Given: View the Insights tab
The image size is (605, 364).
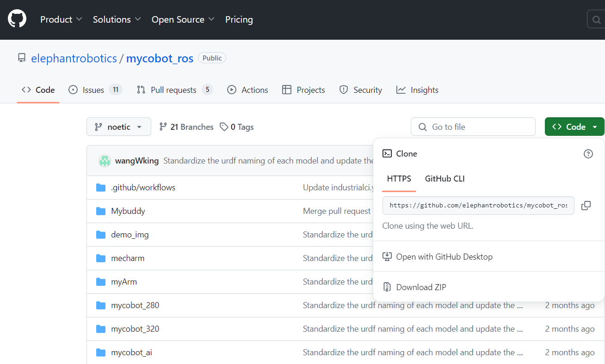Looking at the screenshot, I should [x=417, y=90].
